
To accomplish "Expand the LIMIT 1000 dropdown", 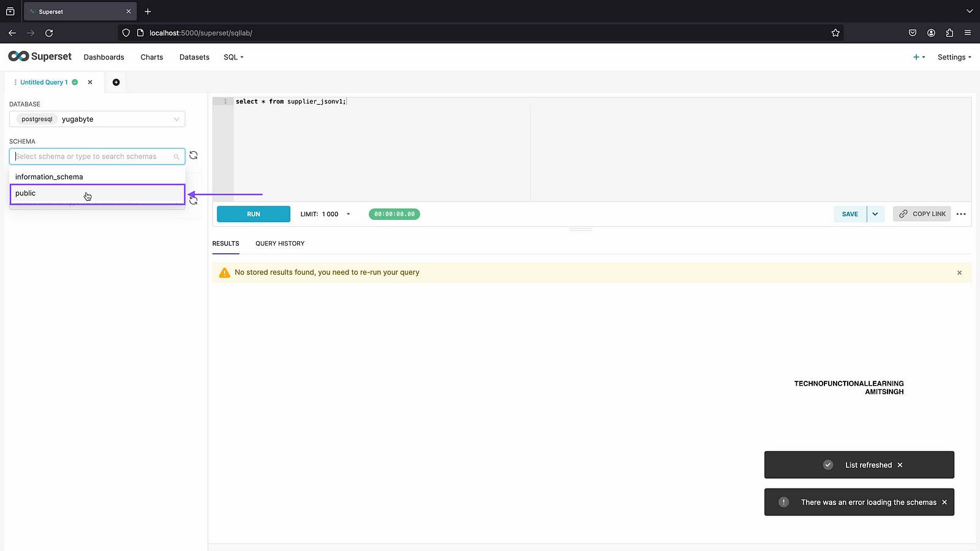I will (348, 214).
